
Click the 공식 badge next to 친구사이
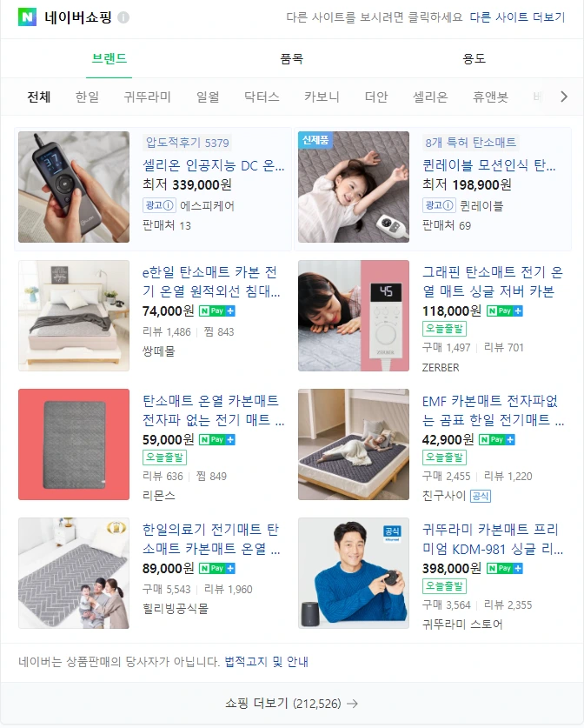pyautogui.click(x=480, y=497)
